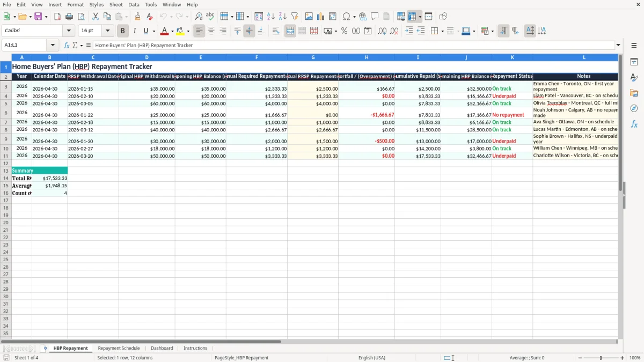644x362 pixels.
Task: Open the Sheet menu
Action: pyautogui.click(x=116, y=4)
